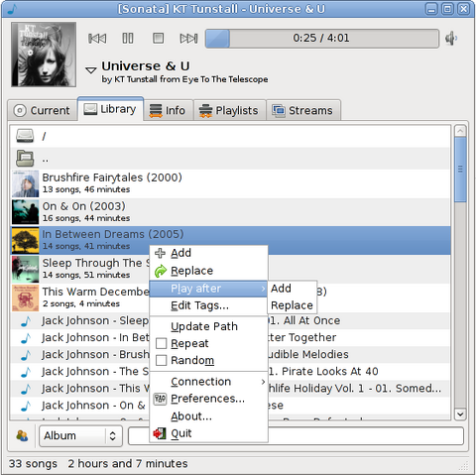476x475 pixels.
Task: Select the On & On (2003) album
Action: (231, 212)
